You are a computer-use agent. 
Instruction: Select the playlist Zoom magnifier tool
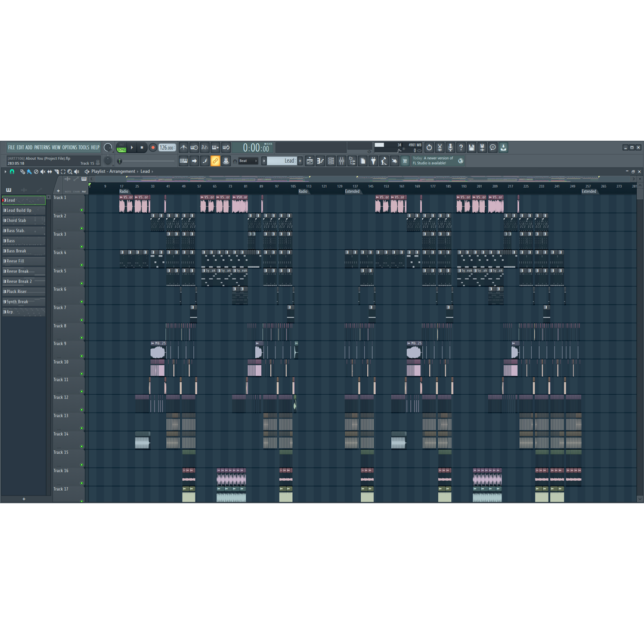pyautogui.click(x=70, y=172)
